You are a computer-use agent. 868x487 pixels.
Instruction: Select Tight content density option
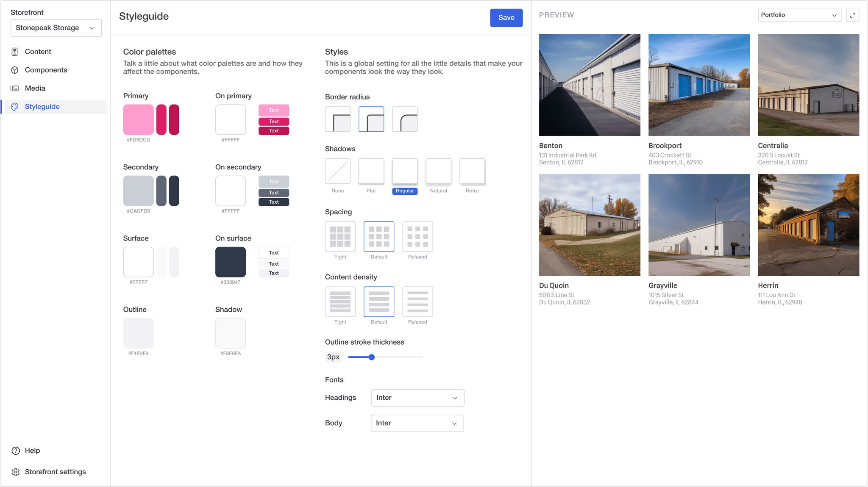[340, 302]
